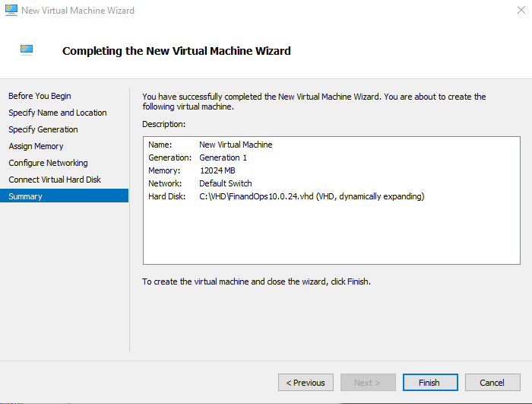Open the Specify Name and Location step
This screenshot has height=404, width=532.
[x=58, y=113]
